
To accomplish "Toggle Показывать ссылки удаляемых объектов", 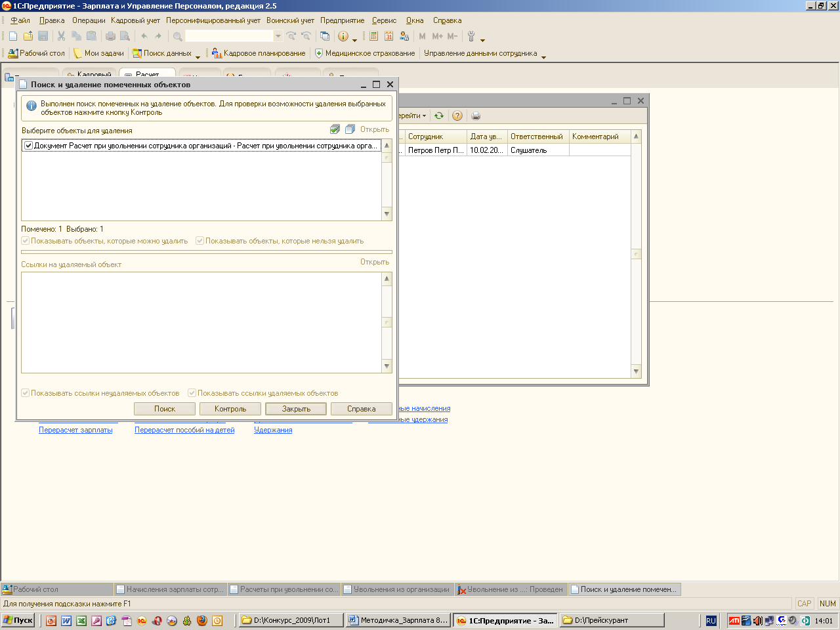I will click(x=192, y=393).
